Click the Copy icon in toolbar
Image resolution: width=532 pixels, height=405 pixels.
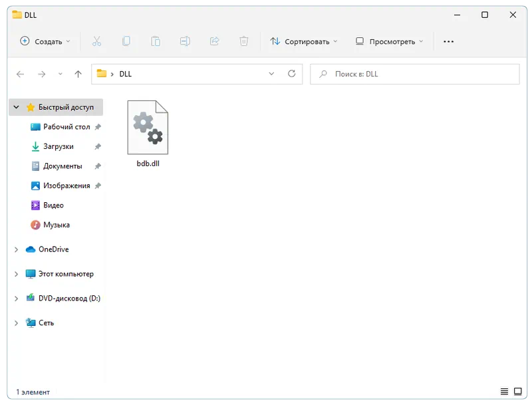pyautogui.click(x=126, y=41)
